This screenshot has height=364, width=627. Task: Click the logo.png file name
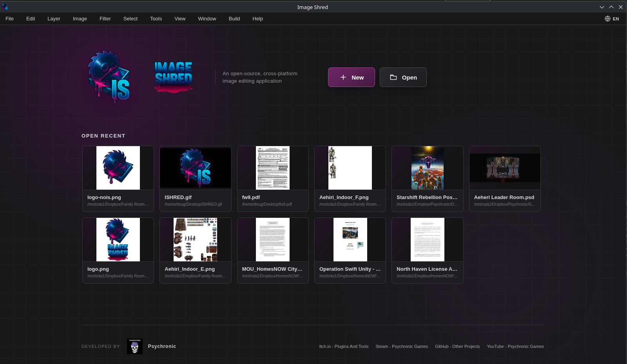98,269
